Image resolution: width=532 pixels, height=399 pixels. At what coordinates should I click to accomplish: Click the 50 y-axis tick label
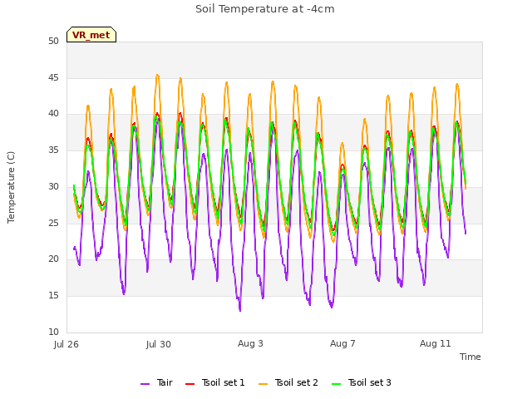[53, 42]
